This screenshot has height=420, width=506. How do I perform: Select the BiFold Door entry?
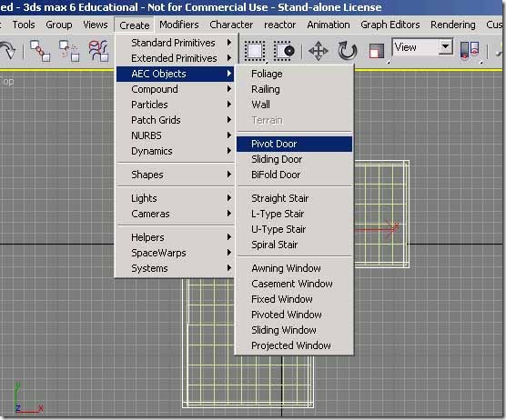294,175
